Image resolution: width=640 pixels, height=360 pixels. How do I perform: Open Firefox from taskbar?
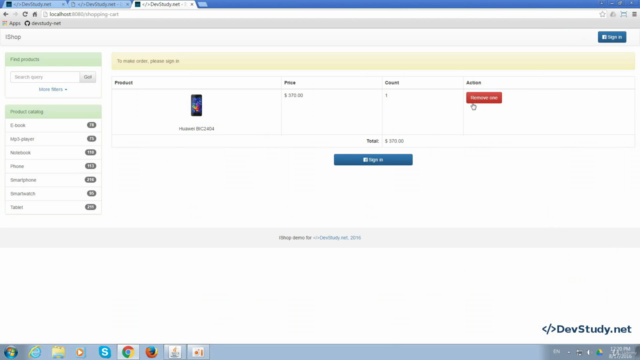(151, 352)
